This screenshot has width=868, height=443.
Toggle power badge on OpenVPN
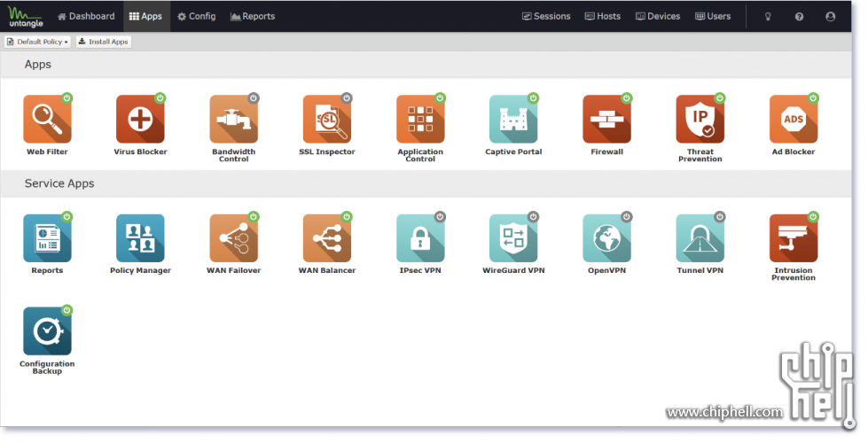pyautogui.click(x=627, y=217)
